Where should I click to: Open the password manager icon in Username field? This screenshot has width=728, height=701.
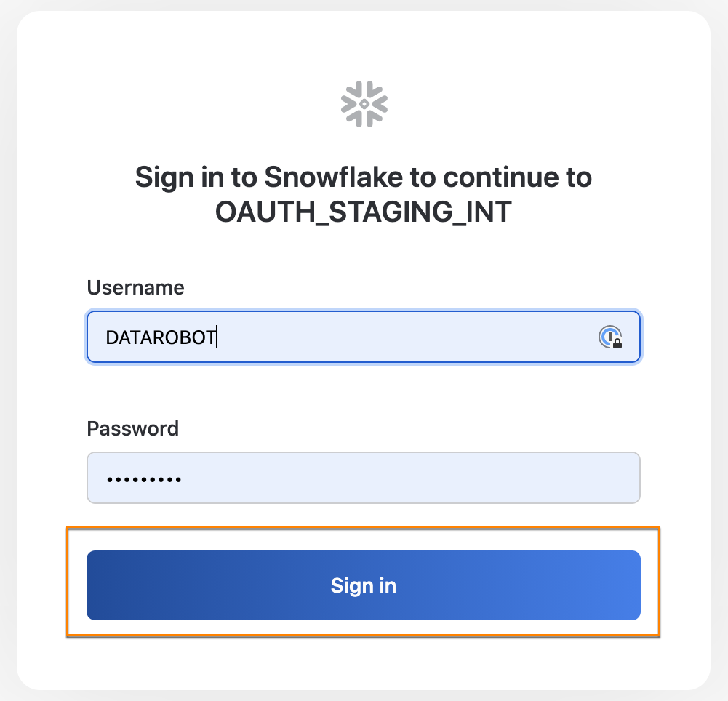click(x=609, y=337)
